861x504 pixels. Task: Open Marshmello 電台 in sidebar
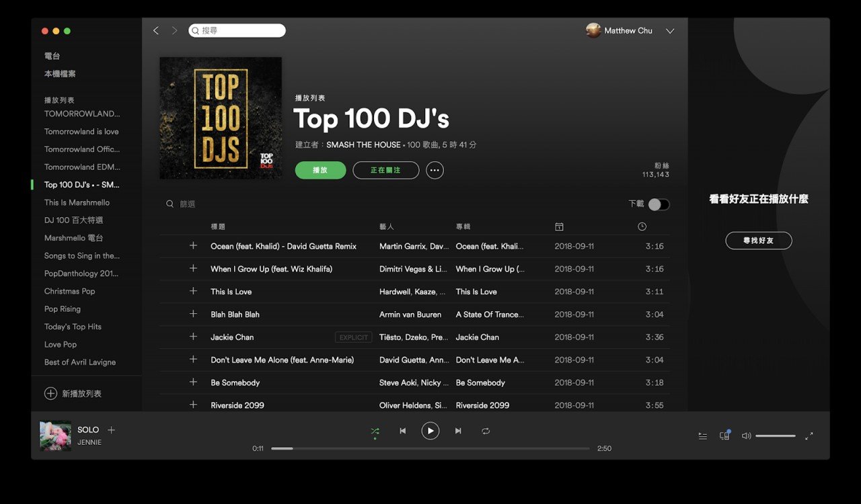(74, 238)
